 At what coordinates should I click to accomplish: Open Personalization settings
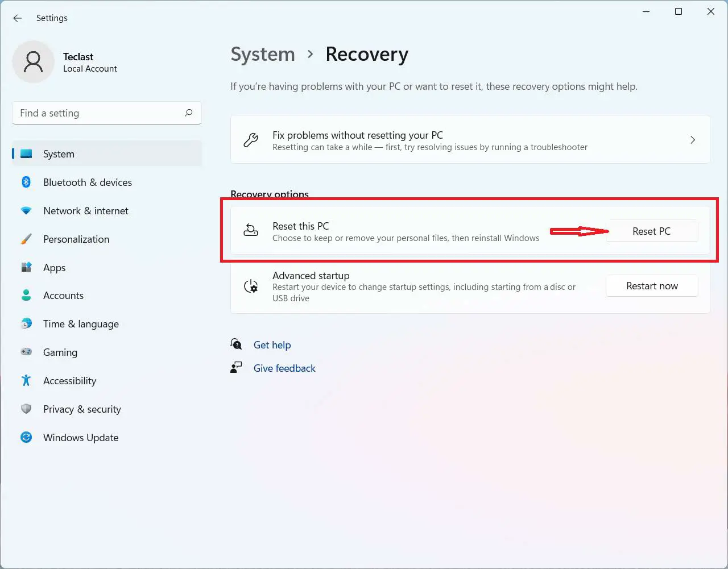point(76,239)
